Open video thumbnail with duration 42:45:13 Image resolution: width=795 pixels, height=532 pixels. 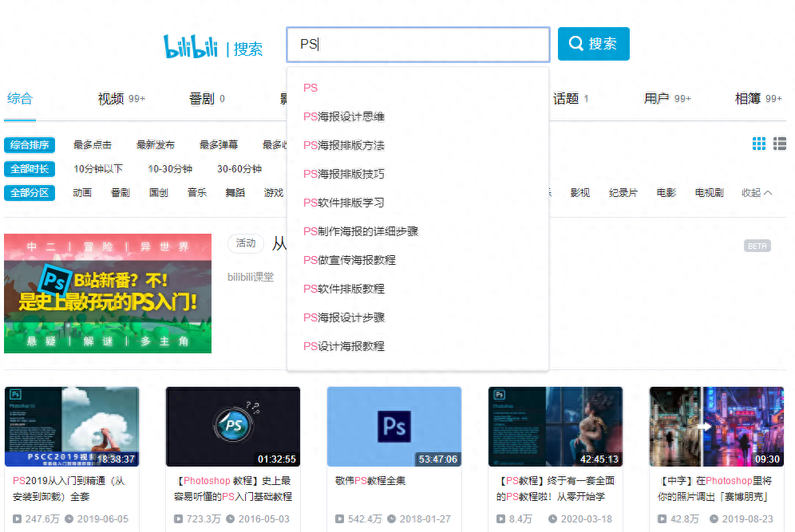click(556, 427)
